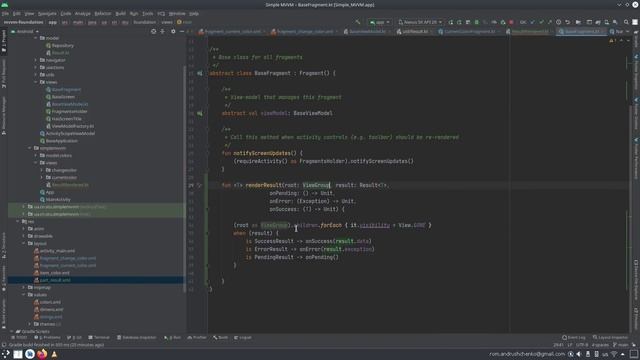Toggle the Structure side strip button

pyautogui.click(x=4, y=245)
